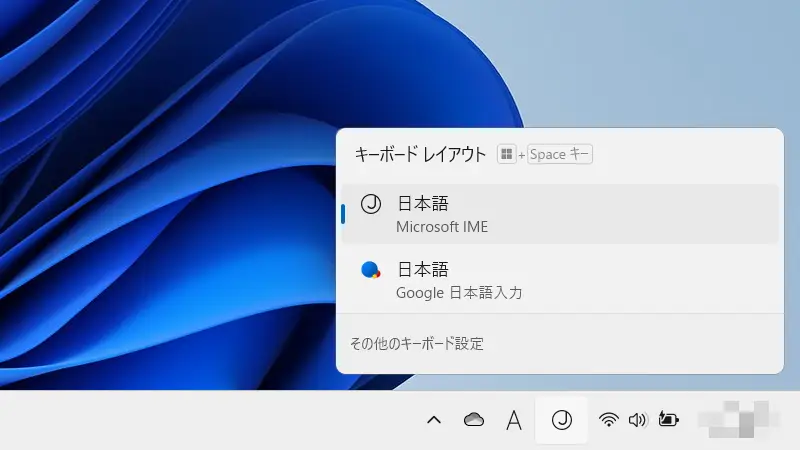Screen dimensions: 800x450
Task: Click the Wi-Fi network icon in taskbar
Action: pos(609,420)
